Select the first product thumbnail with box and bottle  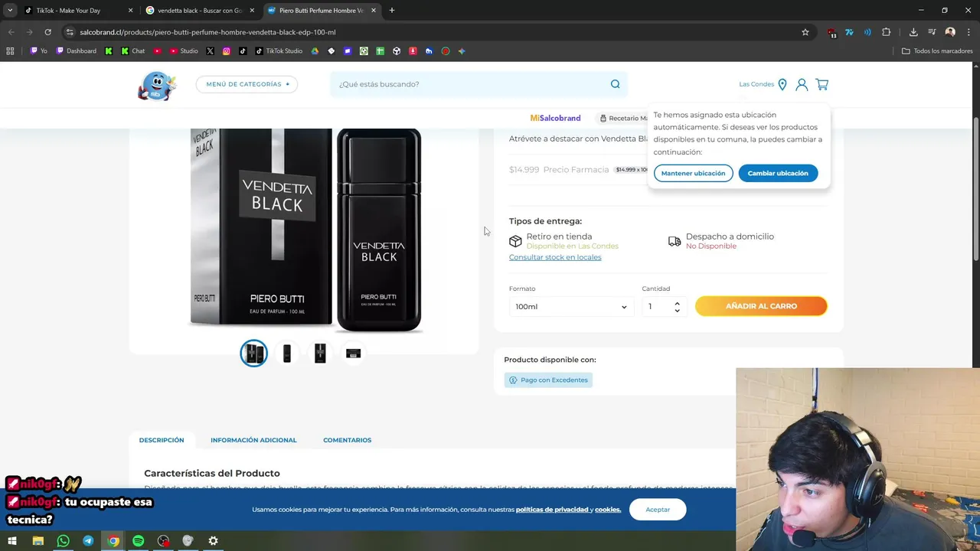[x=254, y=354]
